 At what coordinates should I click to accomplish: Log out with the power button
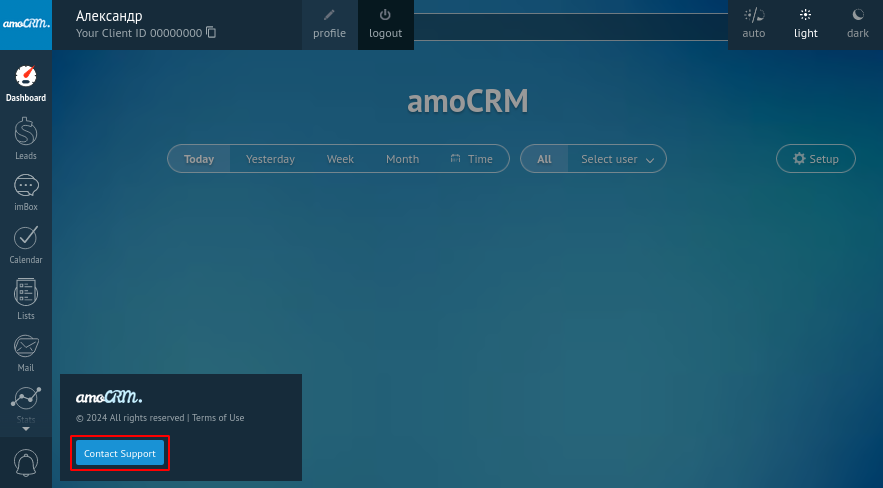pos(386,25)
